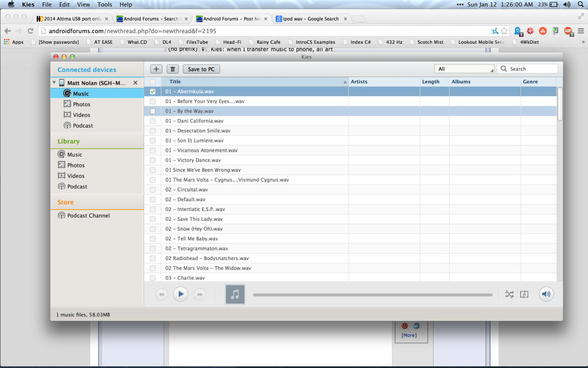Open Spotlight search in menu bar
Viewport: 588px width, 368px height.
(x=581, y=5)
